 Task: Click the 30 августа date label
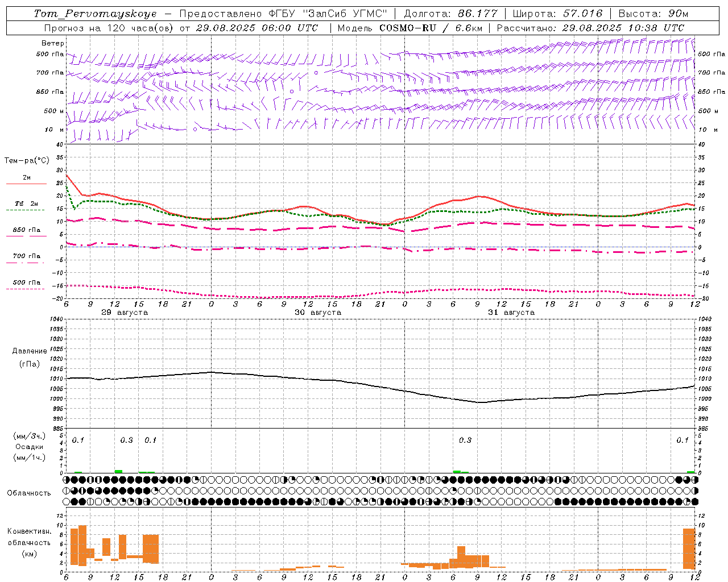click(318, 313)
